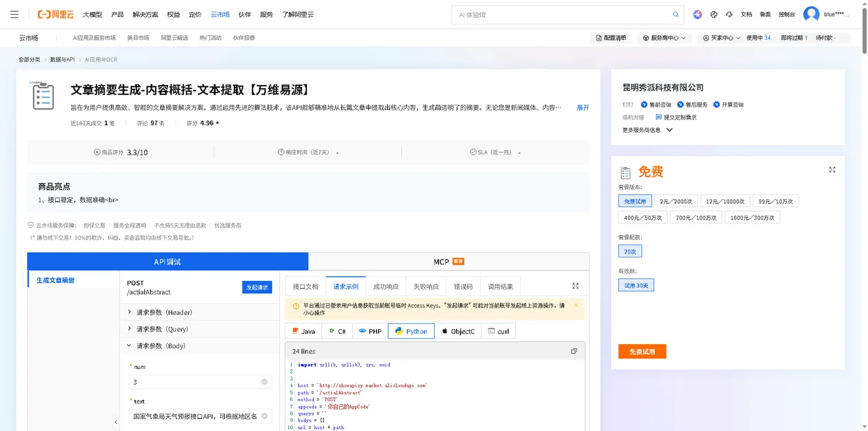Expand 请求参数 (Query) section
Screen dimensions: 868x431
pos(199,329)
